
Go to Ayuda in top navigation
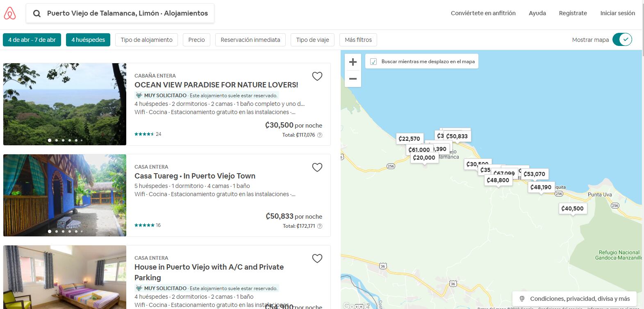(537, 13)
